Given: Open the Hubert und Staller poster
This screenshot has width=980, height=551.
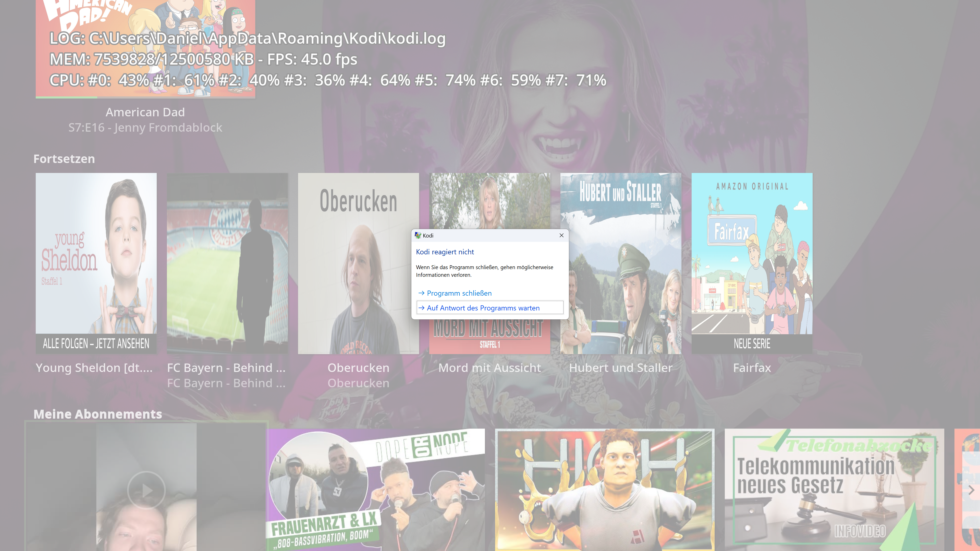Looking at the screenshot, I should click(x=621, y=264).
